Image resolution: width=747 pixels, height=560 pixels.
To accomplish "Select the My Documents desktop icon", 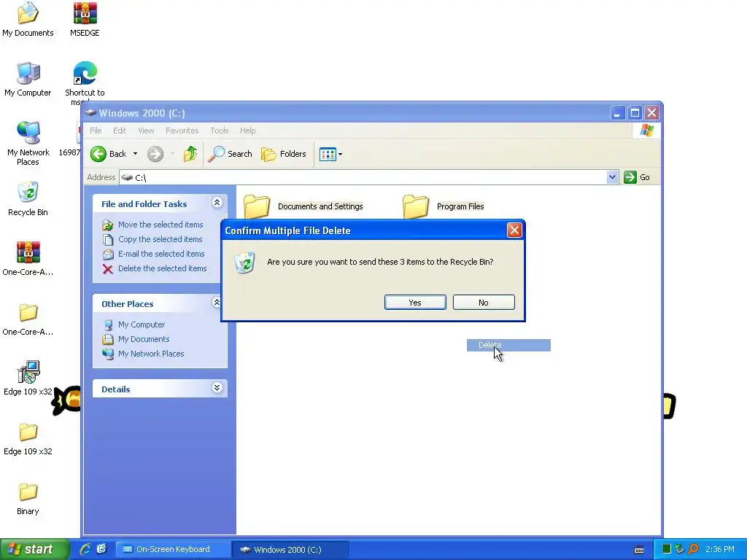I will (x=28, y=13).
